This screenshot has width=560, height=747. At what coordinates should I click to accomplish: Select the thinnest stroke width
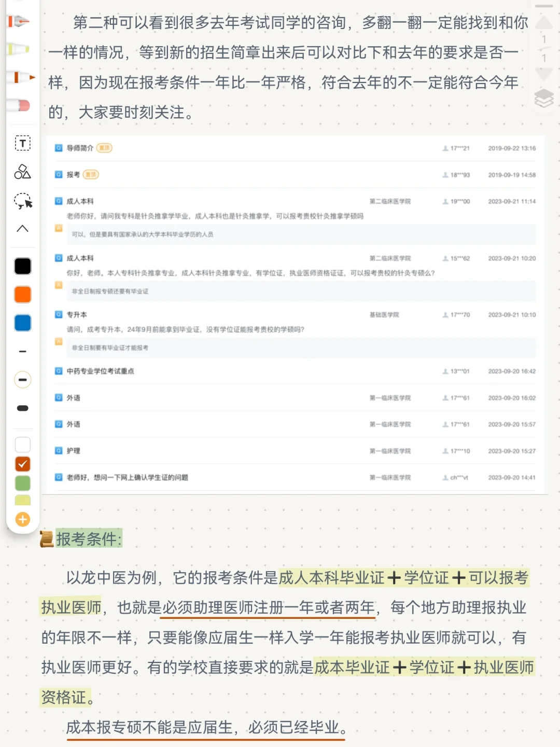coord(23,352)
